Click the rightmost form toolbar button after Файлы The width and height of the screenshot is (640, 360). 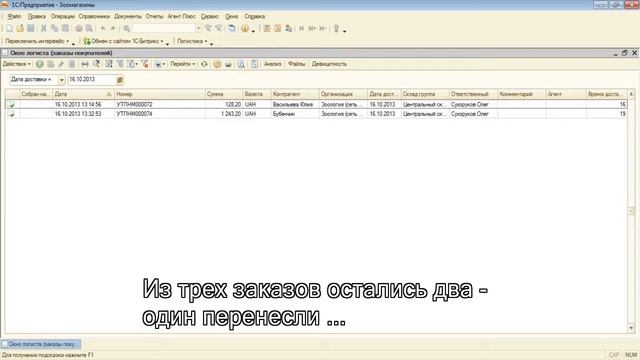click(329, 64)
